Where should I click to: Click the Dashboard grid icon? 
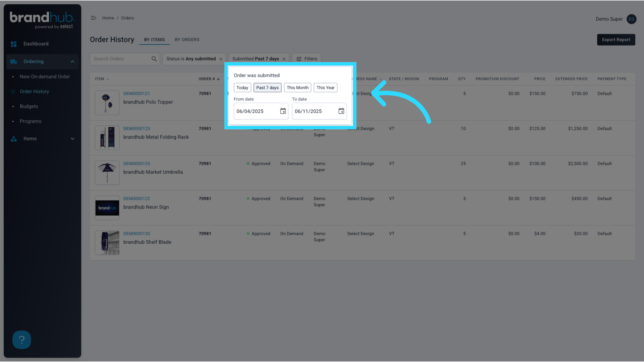coord(14,44)
